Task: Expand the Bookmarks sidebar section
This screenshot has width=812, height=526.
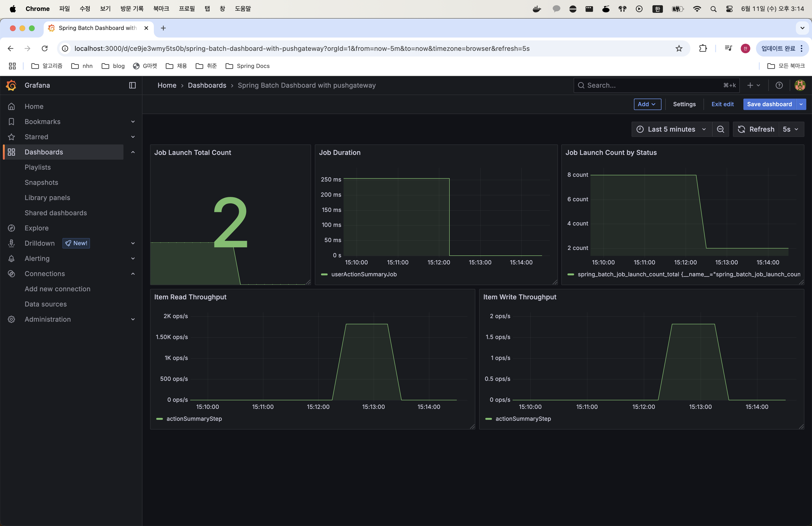Action: point(133,121)
